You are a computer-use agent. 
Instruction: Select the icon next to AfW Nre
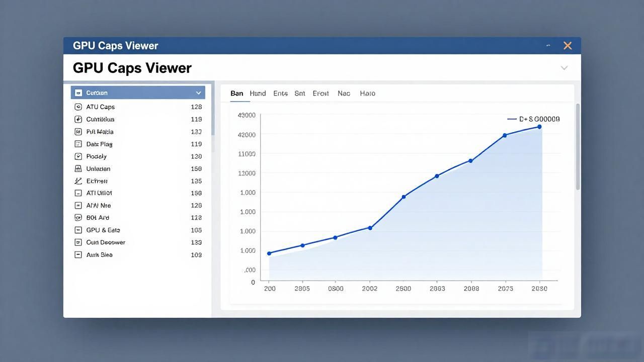coord(78,205)
